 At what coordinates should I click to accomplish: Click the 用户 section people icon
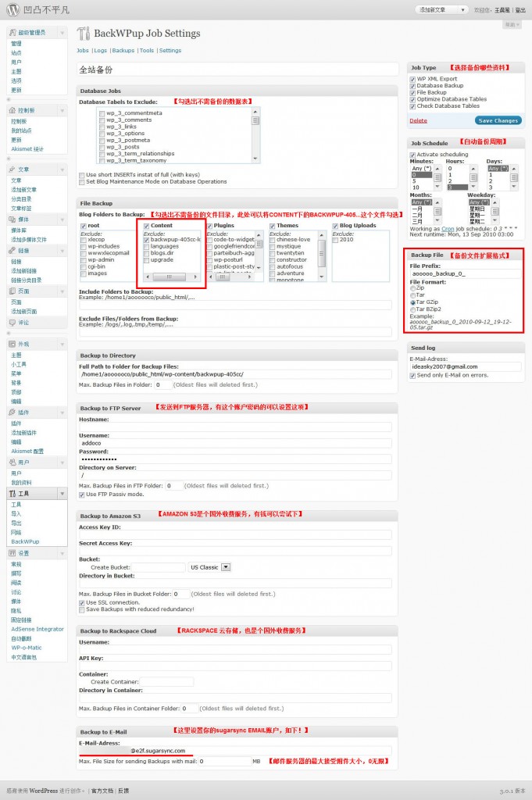(12, 462)
